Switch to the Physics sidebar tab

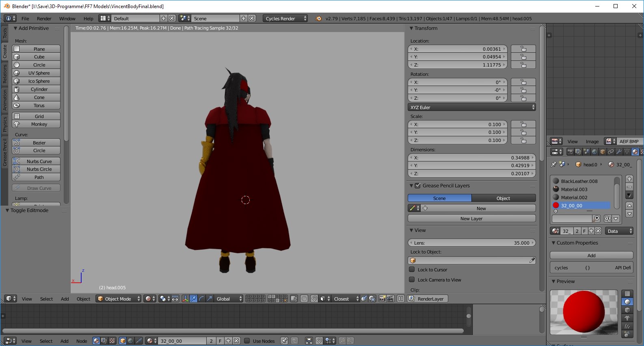5,125
